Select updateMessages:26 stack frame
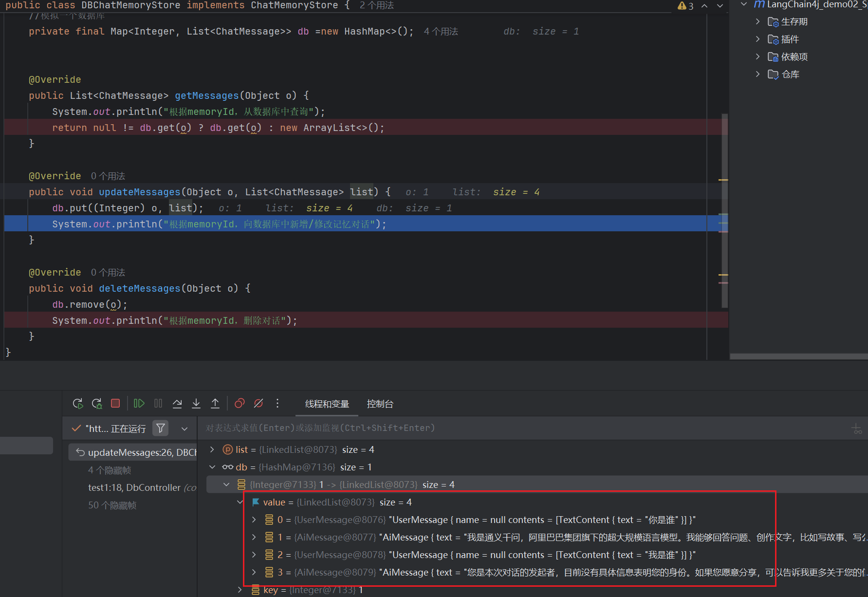 [132, 452]
